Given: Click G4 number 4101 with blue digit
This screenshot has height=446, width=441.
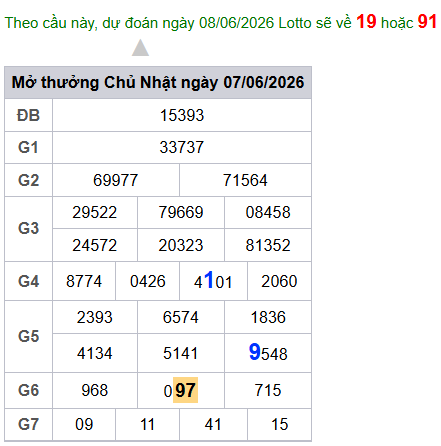Looking at the screenshot, I should pos(213,281).
